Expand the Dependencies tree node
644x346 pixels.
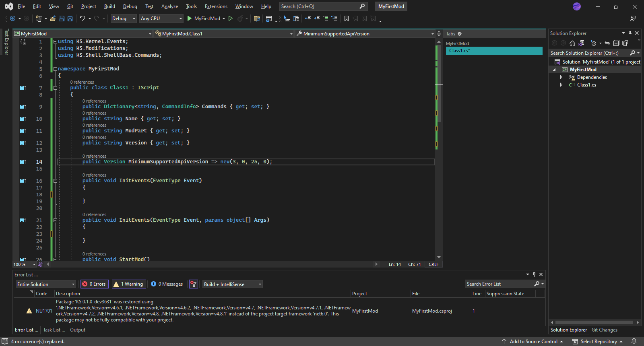pos(561,77)
